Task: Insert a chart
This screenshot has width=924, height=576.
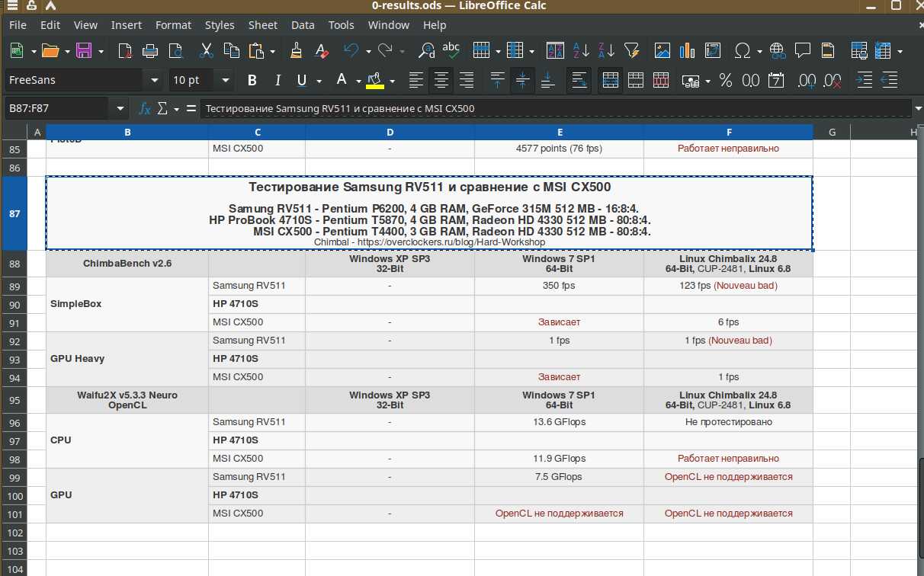Action: coord(687,51)
